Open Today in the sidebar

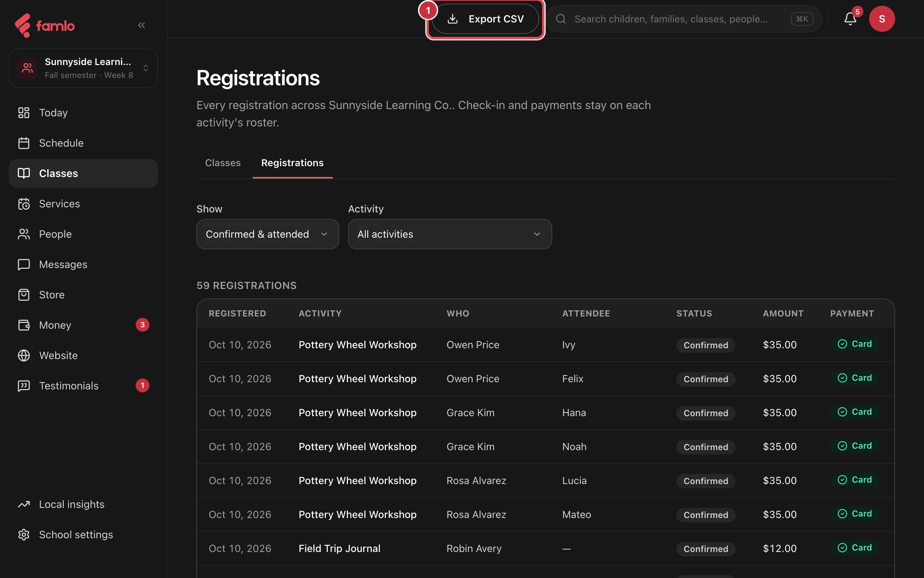click(83, 112)
